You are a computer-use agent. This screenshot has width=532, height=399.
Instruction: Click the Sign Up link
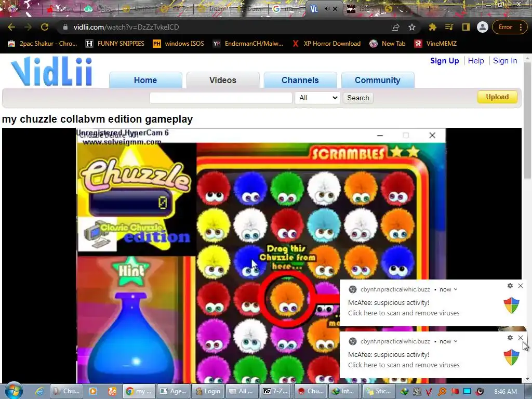[445, 61]
